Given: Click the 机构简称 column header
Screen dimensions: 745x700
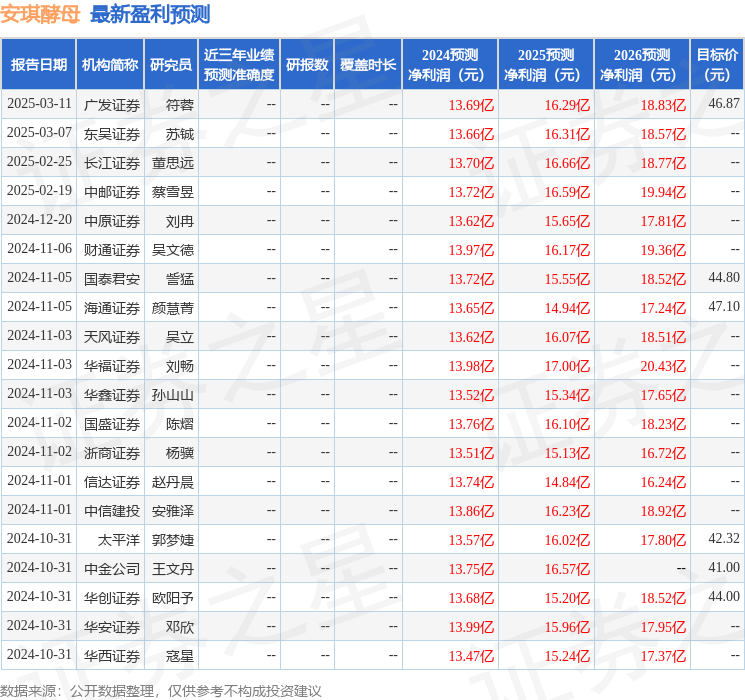Looking at the screenshot, I should click(x=110, y=65).
